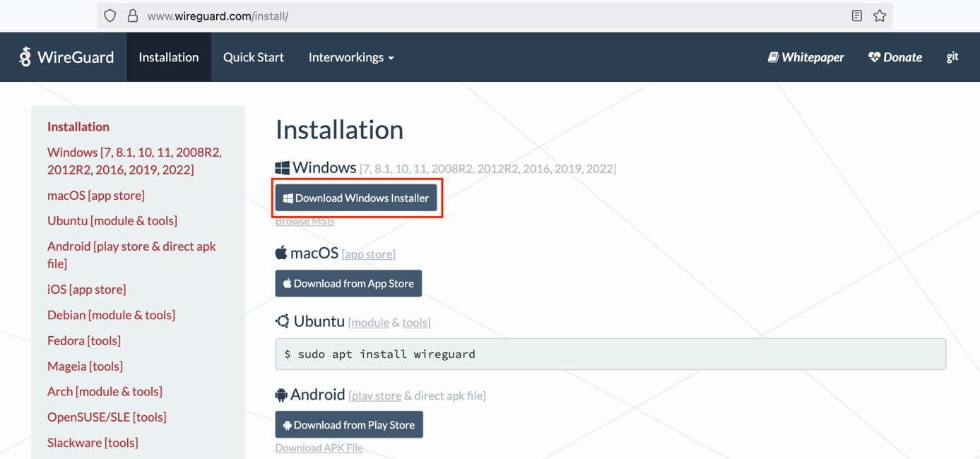Click the shield tracking protection icon
The image size is (980, 459).
point(110,16)
